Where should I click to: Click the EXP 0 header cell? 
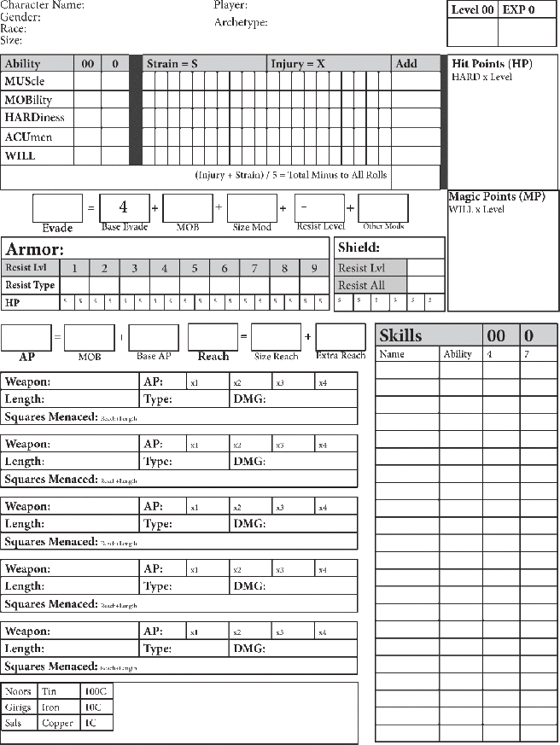point(528,9)
